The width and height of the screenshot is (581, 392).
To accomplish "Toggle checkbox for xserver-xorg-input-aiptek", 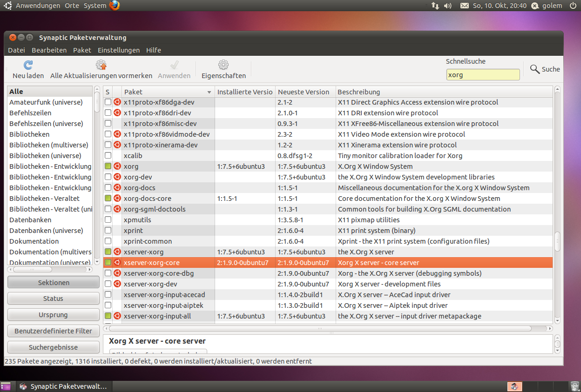I will [x=108, y=306].
